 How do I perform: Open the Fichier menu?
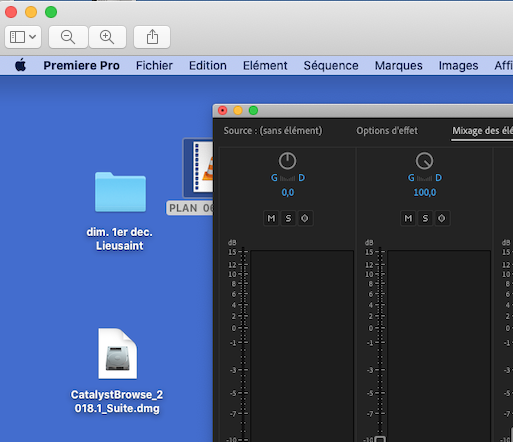coord(154,65)
